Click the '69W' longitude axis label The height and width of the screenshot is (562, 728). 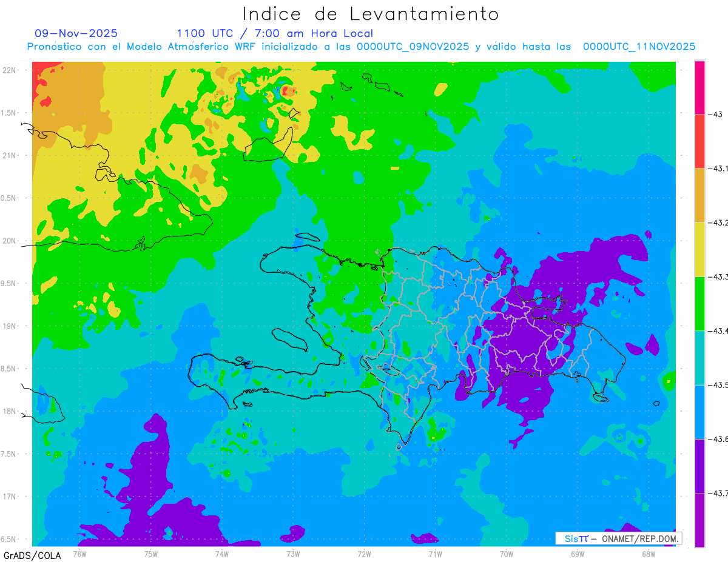(578, 554)
